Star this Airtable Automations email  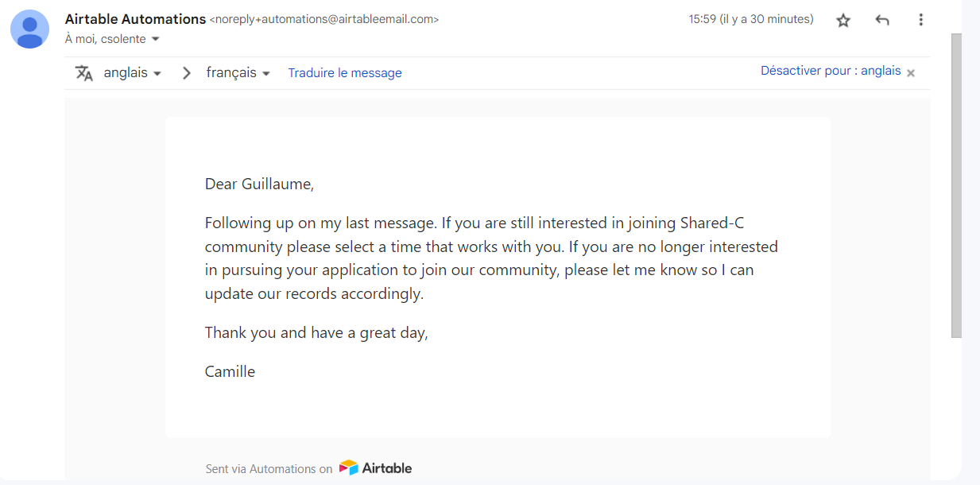click(x=843, y=21)
